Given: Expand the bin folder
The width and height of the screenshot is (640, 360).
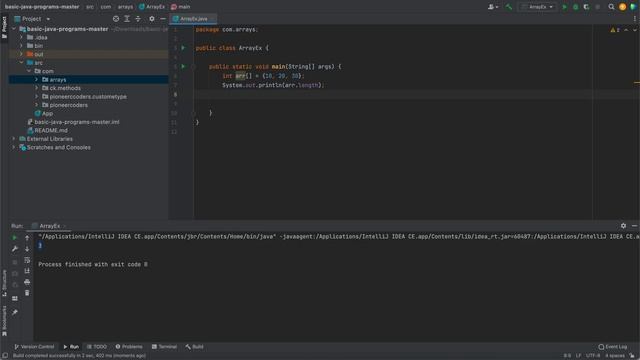Looking at the screenshot, I should click(x=21, y=46).
